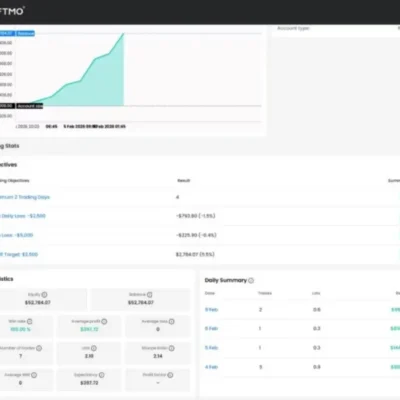Click the trades count 2 for 9 Feb
Image resolution: width=400 pixels, height=400 pixels.
(260, 310)
